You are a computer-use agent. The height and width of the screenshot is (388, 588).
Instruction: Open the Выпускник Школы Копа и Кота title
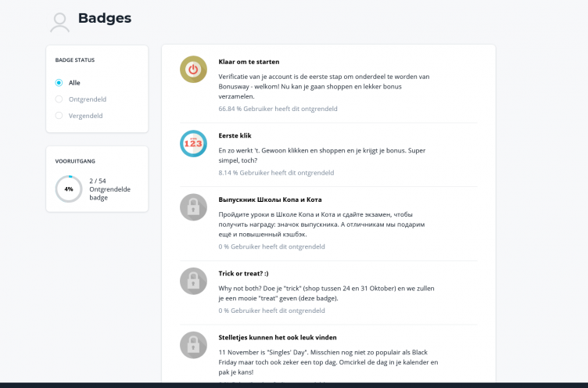tap(270, 199)
